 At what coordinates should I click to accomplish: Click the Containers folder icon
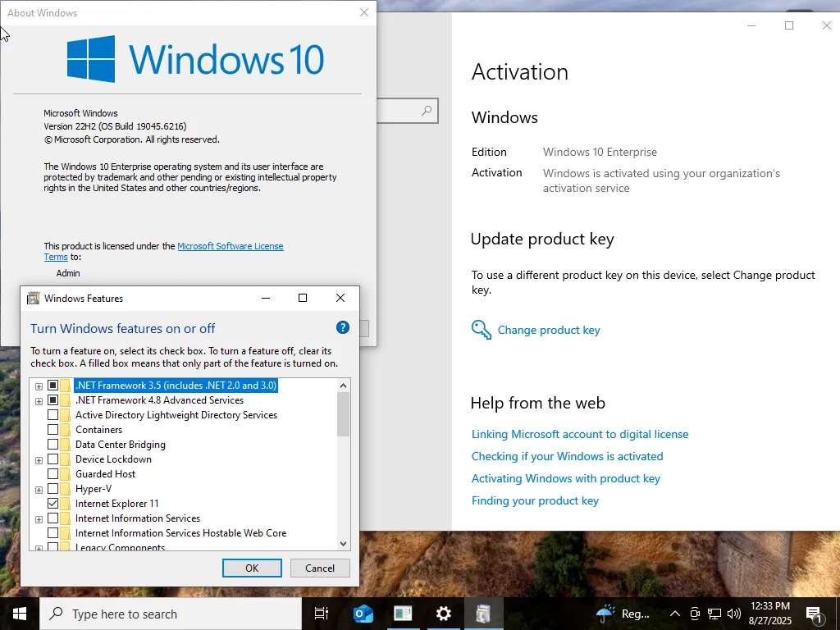66,430
